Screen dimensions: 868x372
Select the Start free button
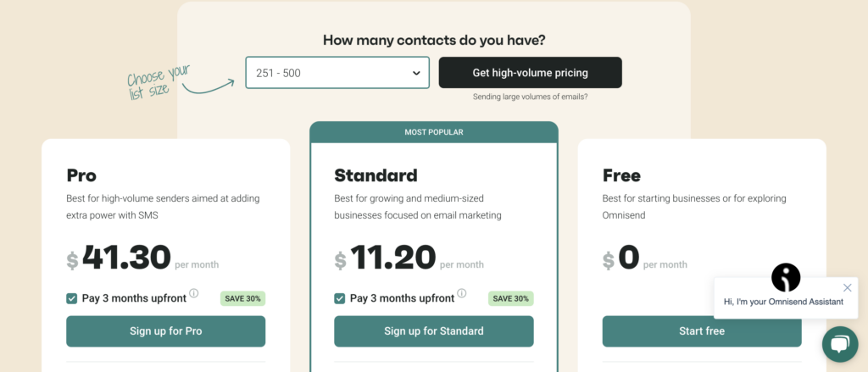coord(702,331)
